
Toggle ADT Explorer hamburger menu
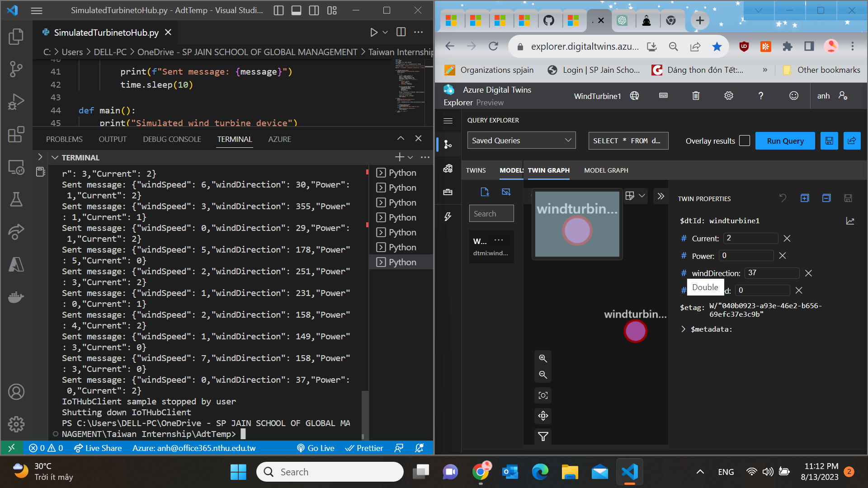[448, 121]
